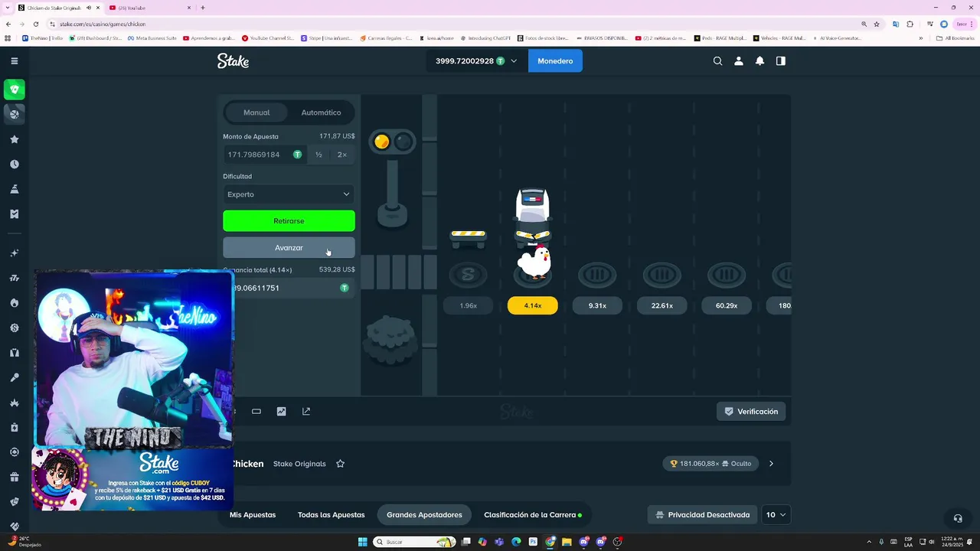Image resolution: width=980 pixels, height=551 pixels.
Task: Click the 1.96x multiplier label
Action: pos(469,305)
